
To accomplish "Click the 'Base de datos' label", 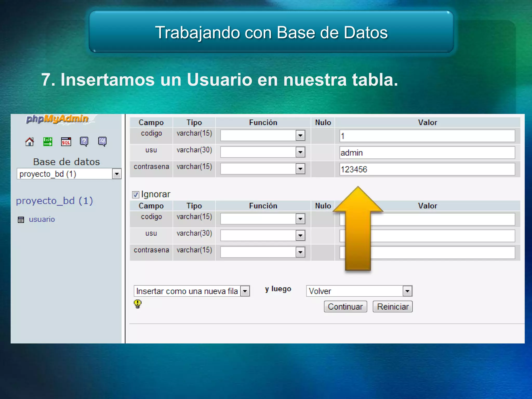I will (x=66, y=162).
